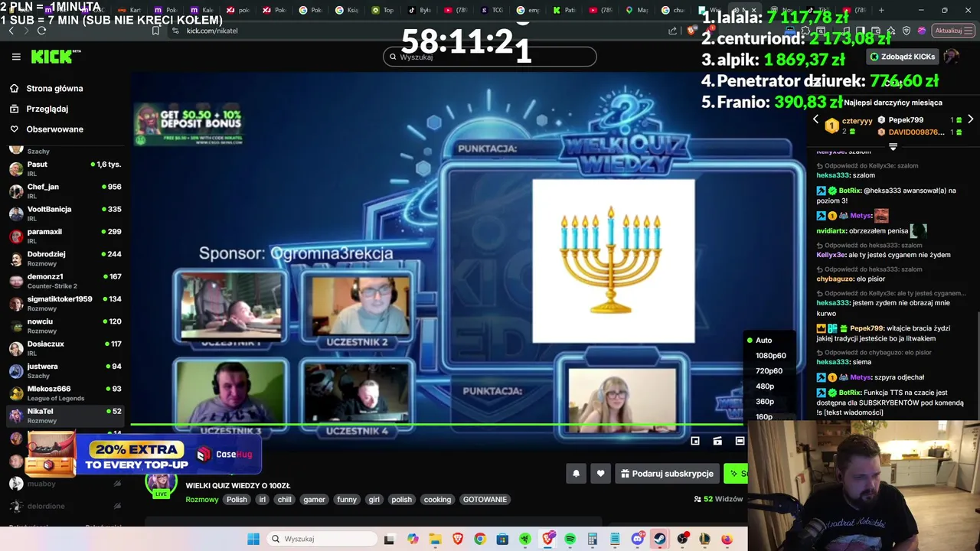Image resolution: width=980 pixels, height=551 pixels.
Task: Show previous top donors with left arrow
Action: pyautogui.click(x=815, y=119)
